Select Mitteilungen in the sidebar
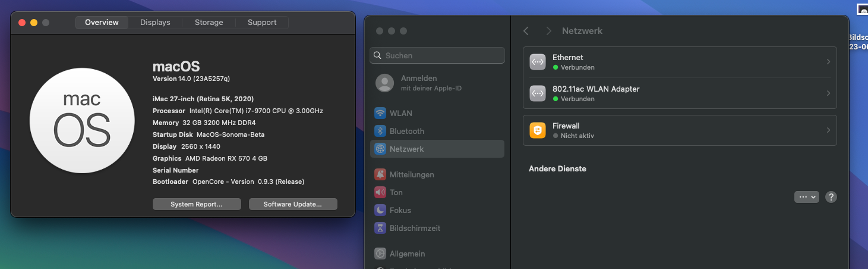 (437, 174)
